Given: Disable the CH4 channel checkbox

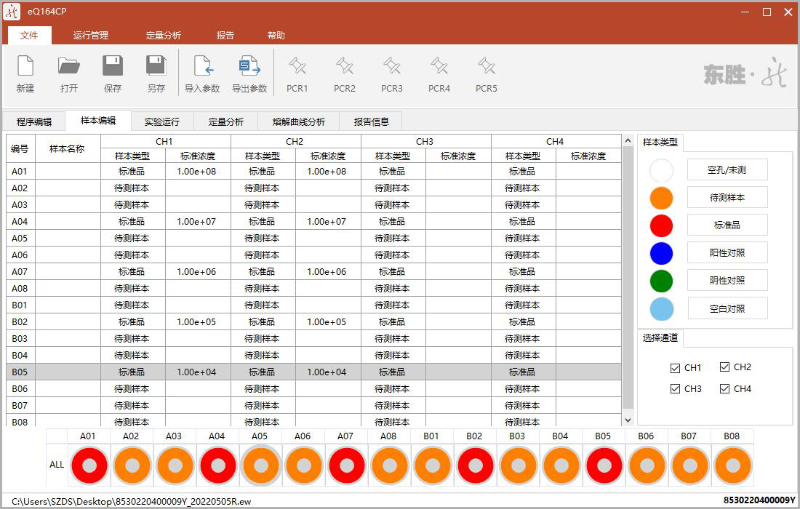Looking at the screenshot, I should pyautogui.click(x=725, y=388).
